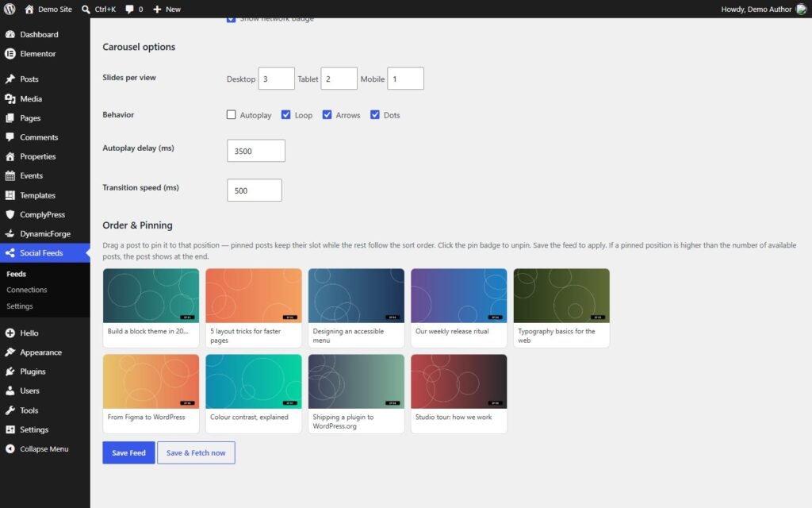Click the Collapse Menu arrow icon

10,449
